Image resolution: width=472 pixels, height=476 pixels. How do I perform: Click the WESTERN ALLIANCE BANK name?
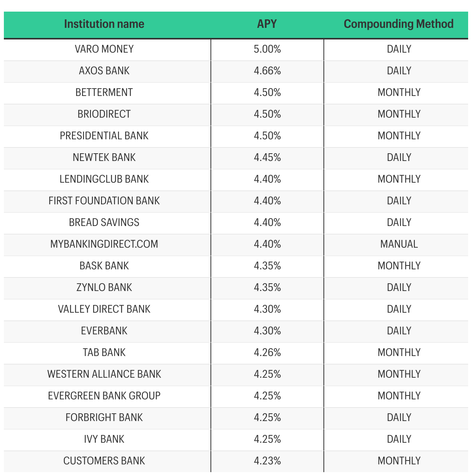104,374
